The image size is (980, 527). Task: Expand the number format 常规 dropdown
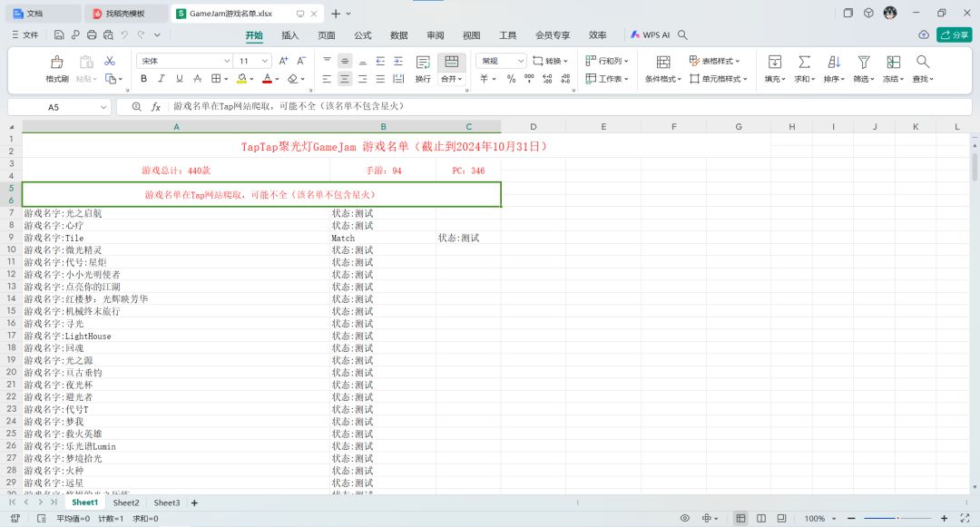tap(520, 61)
